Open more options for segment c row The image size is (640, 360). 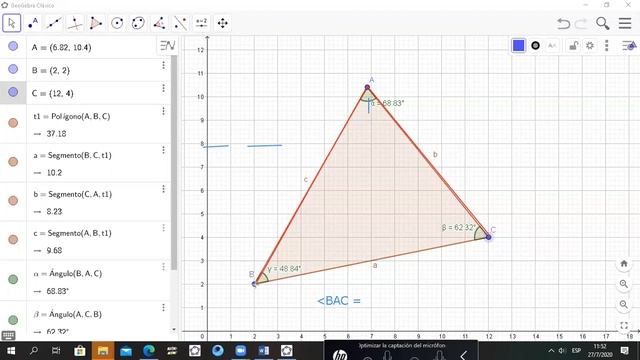pos(163,227)
